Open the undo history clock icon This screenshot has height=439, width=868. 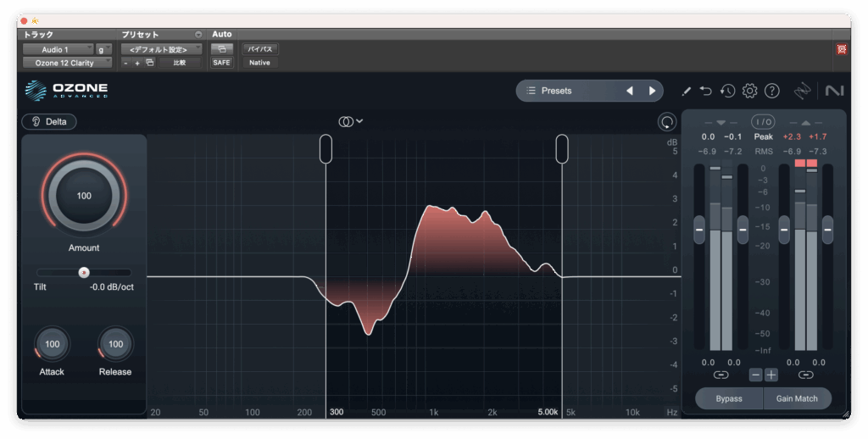click(727, 91)
